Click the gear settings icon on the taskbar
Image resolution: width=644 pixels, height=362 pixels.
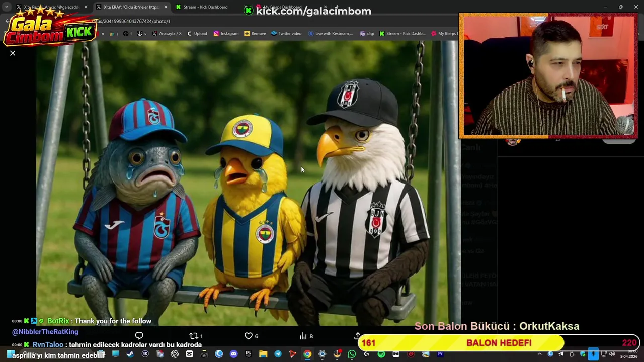click(x=322, y=354)
